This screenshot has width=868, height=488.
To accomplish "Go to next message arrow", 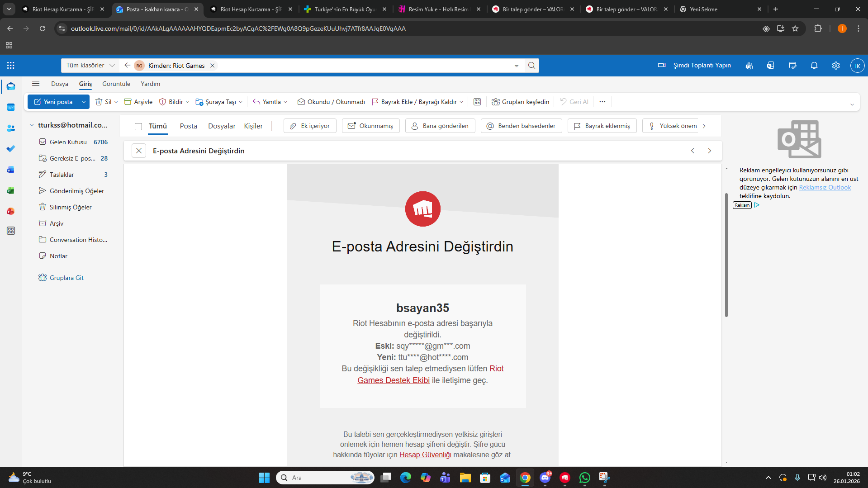I will point(709,151).
